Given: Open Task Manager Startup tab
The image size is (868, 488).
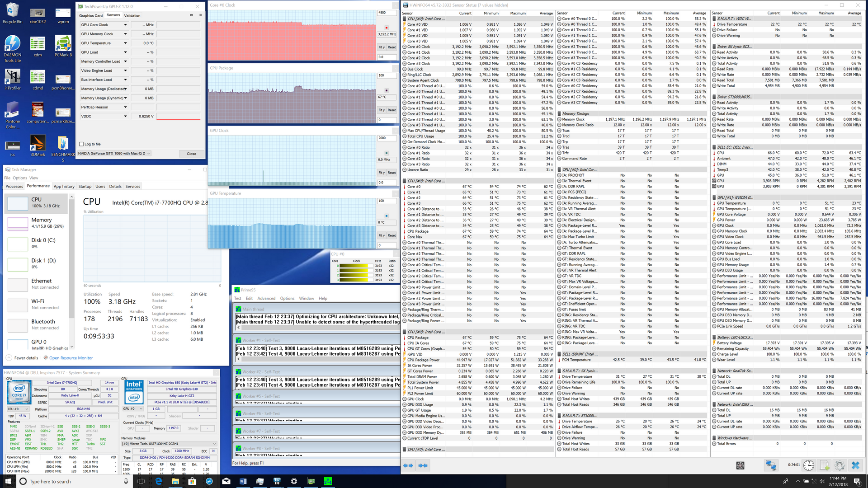Looking at the screenshot, I should pos(85,186).
